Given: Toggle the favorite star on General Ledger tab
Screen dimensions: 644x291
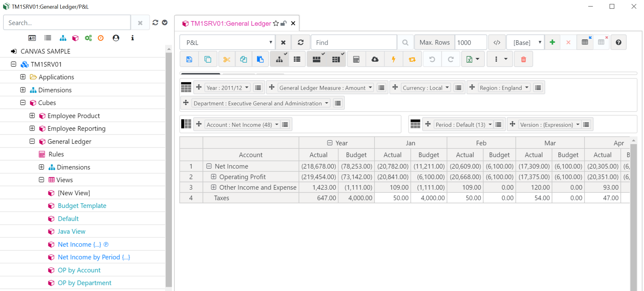Looking at the screenshot, I should pos(276,24).
